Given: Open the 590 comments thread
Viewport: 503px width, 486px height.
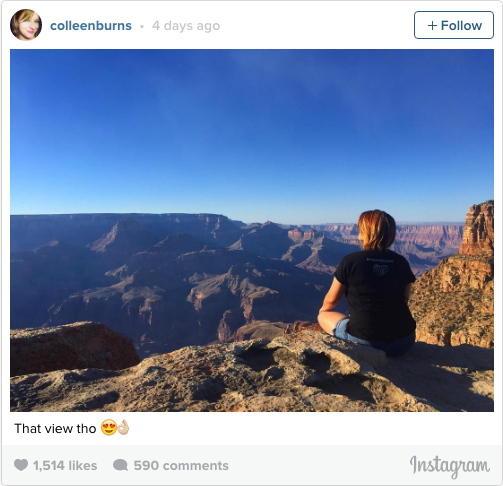Looking at the screenshot, I should pos(181,465).
